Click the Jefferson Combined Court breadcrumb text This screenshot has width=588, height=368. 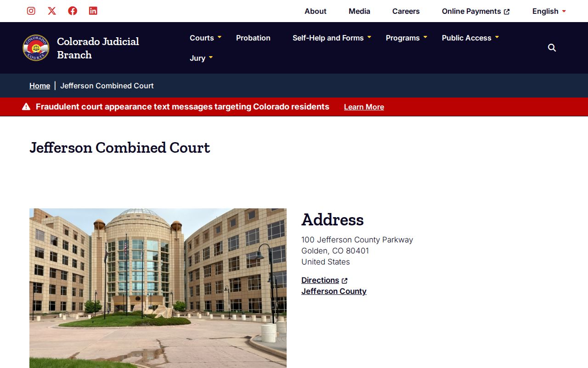pyautogui.click(x=107, y=86)
